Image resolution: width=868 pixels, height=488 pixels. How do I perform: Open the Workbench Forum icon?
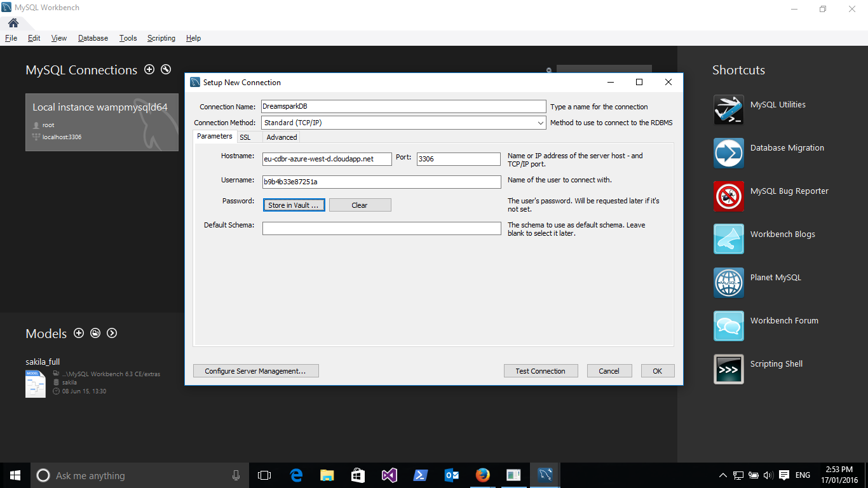tap(728, 325)
